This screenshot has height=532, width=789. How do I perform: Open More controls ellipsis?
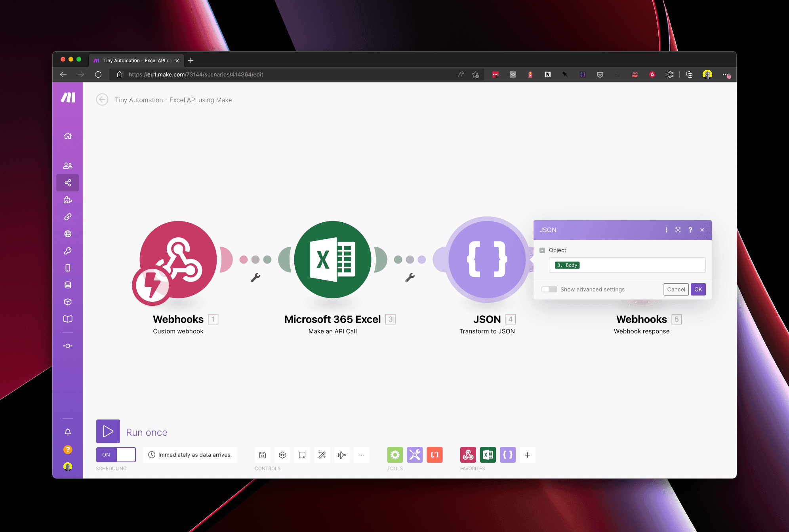362,455
